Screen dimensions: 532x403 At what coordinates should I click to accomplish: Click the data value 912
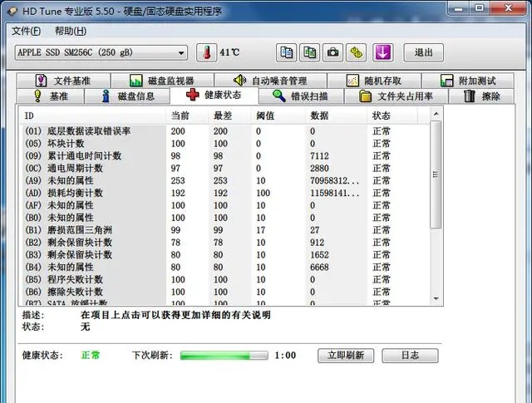tap(317, 243)
